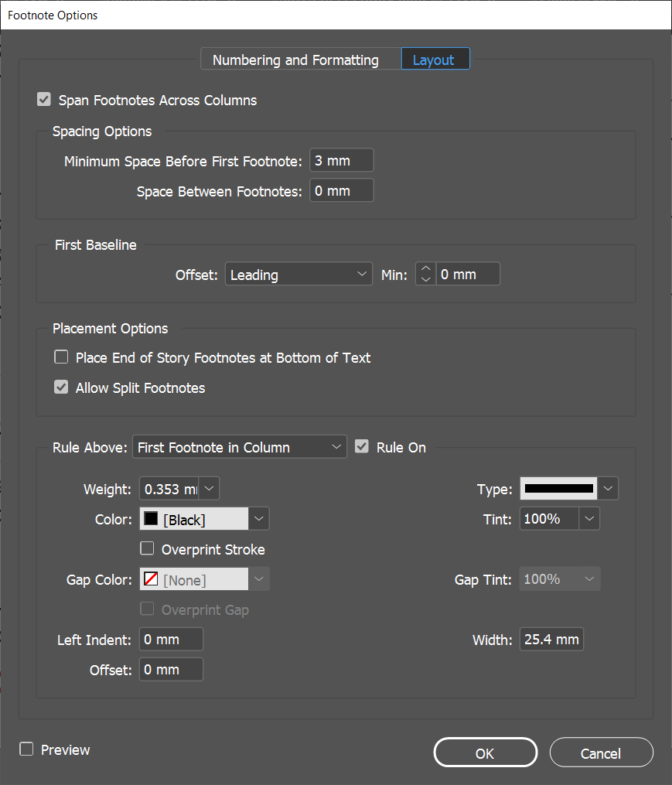
Task: Select the Layout tab
Action: pyautogui.click(x=434, y=60)
